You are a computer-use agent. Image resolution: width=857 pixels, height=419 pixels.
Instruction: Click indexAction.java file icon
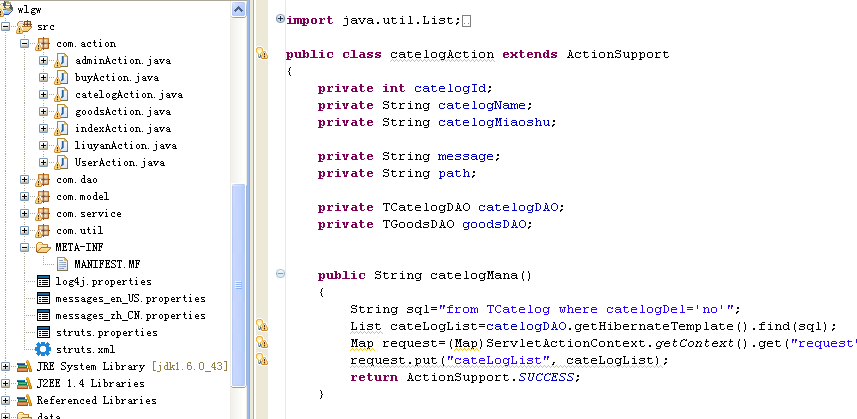tap(61, 128)
